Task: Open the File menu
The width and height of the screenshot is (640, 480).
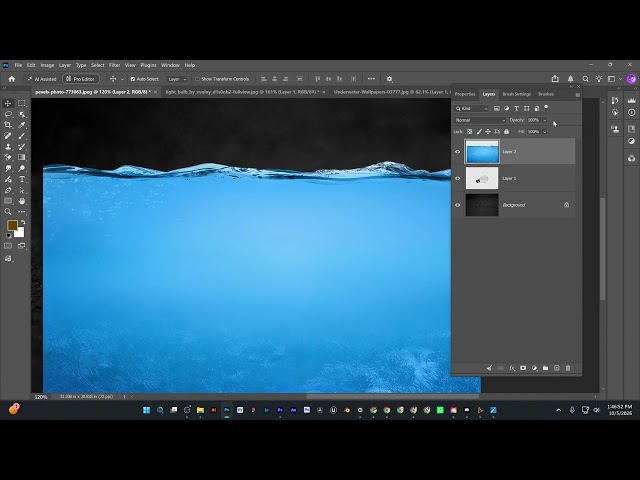Action: coord(18,65)
